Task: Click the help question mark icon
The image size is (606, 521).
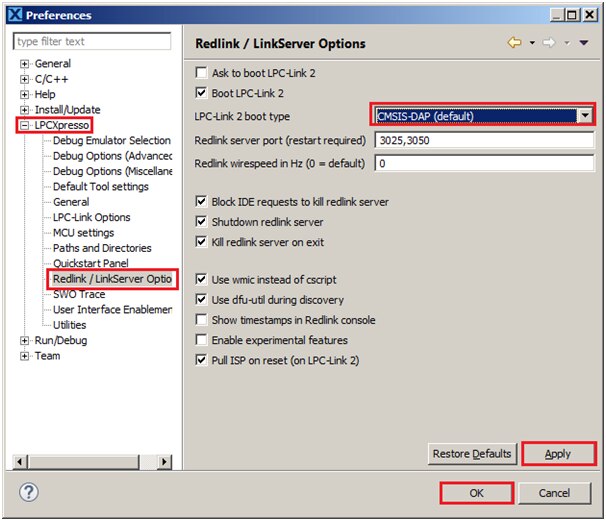Action: click(x=29, y=492)
